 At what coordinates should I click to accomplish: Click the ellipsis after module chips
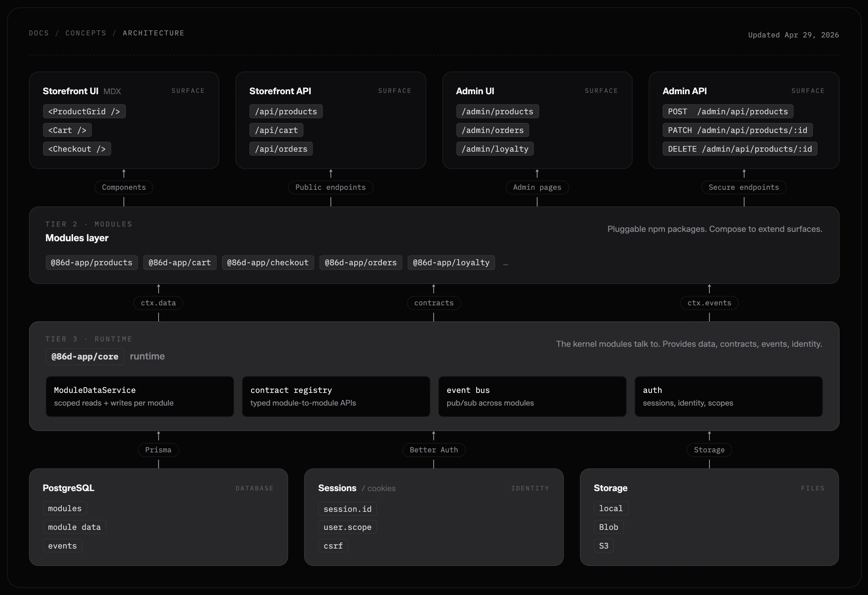505,264
